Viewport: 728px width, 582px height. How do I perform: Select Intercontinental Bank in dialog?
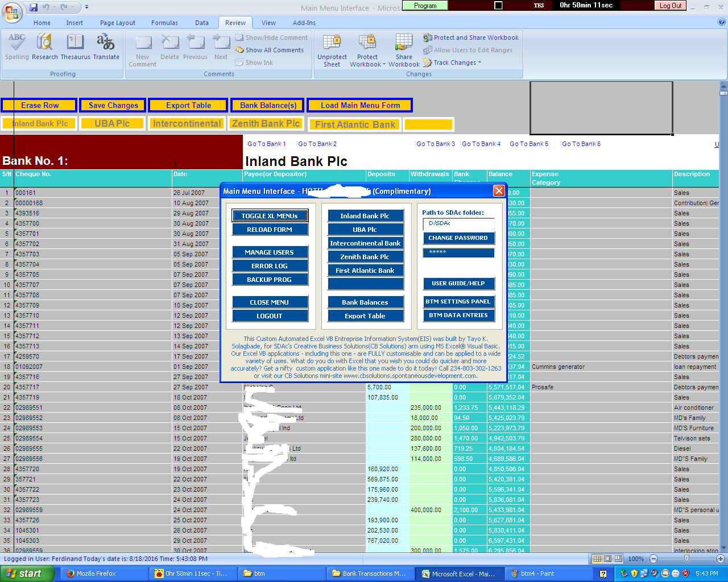point(365,243)
